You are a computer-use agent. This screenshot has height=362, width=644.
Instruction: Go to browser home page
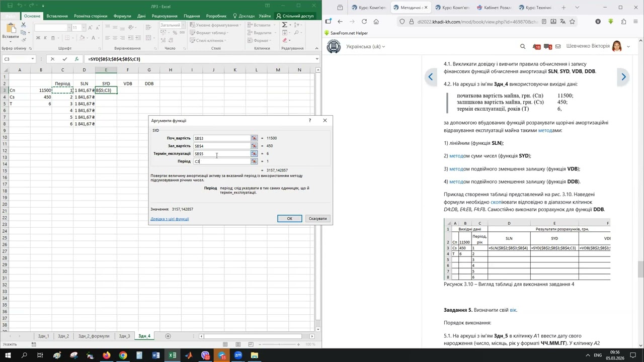point(376,22)
